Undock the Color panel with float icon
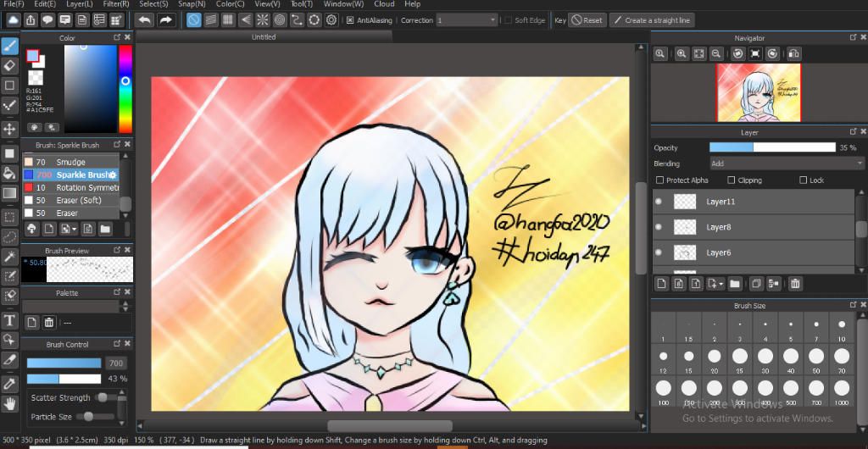The image size is (868, 449). [x=117, y=37]
